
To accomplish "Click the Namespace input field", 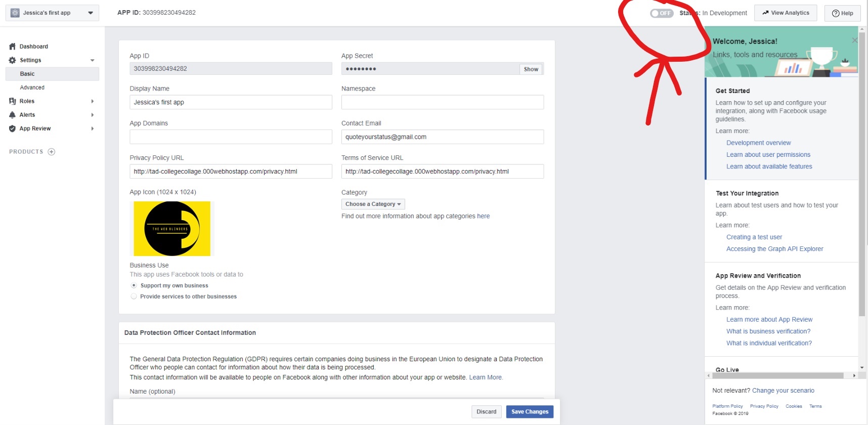I will pos(443,102).
